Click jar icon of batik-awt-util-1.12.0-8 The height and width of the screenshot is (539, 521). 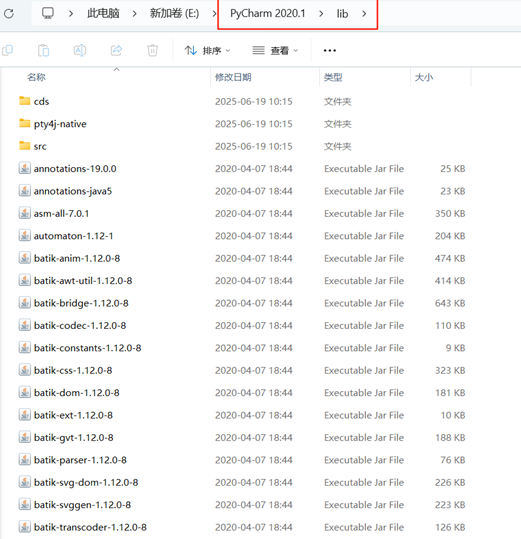click(24, 280)
